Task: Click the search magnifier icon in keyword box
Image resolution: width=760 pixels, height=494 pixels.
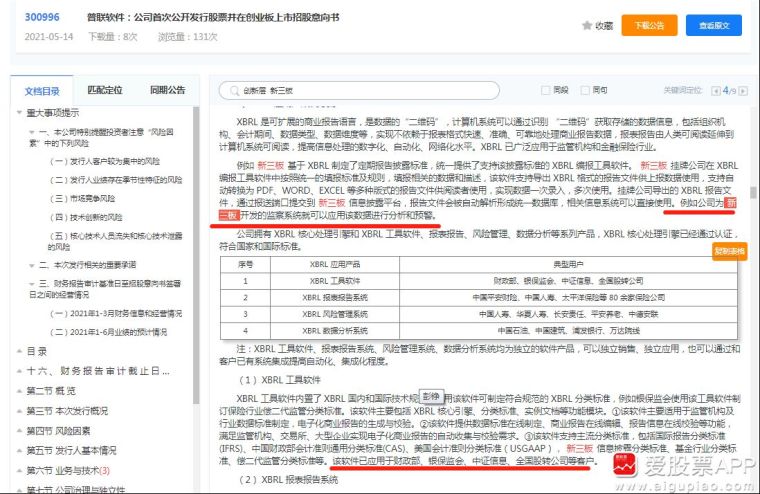Action: click(235, 91)
